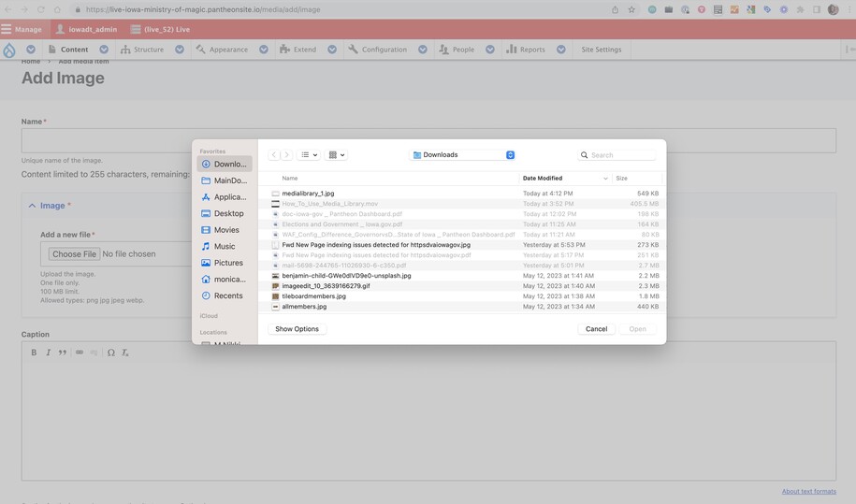
Task: Go to Desktop in the sidebar
Action: (x=225, y=213)
